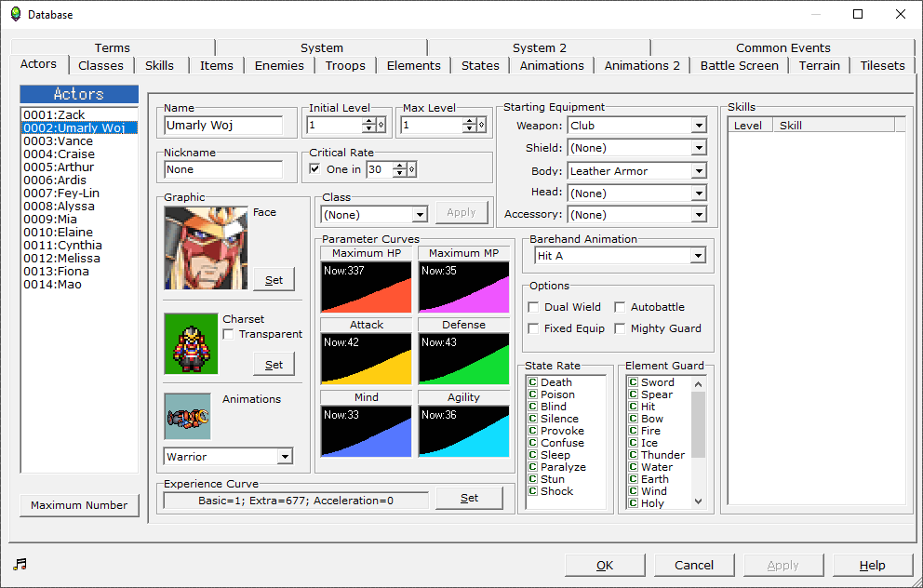The width and height of the screenshot is (923, 588).
Task: Open the Attack parameter curve graph
Action: pyautogui.click(x=367, y=358)
